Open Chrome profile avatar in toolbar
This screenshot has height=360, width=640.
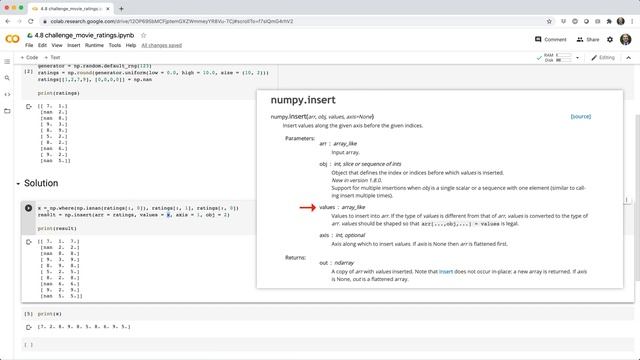621,21
